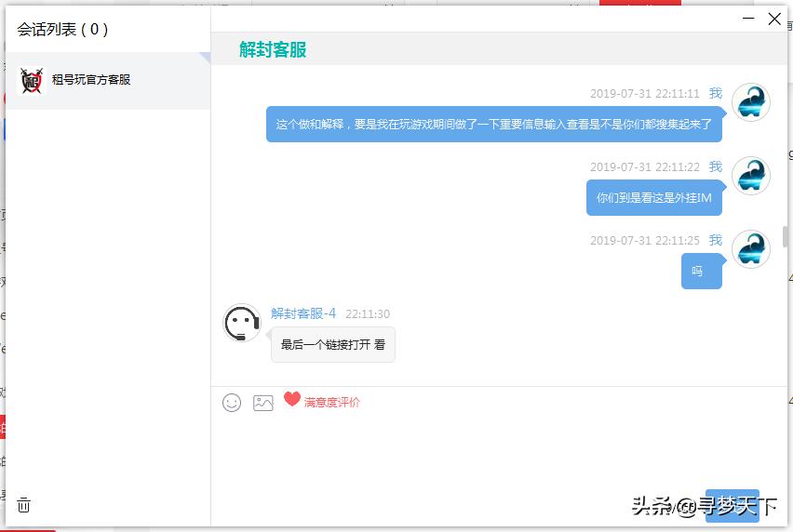Minimize the chat window
The height and width of the screenshot is (532, 793).
(748, 19)
